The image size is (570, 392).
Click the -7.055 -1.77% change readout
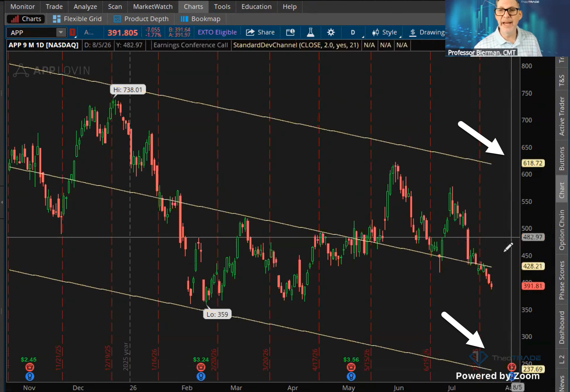[153, 32]
